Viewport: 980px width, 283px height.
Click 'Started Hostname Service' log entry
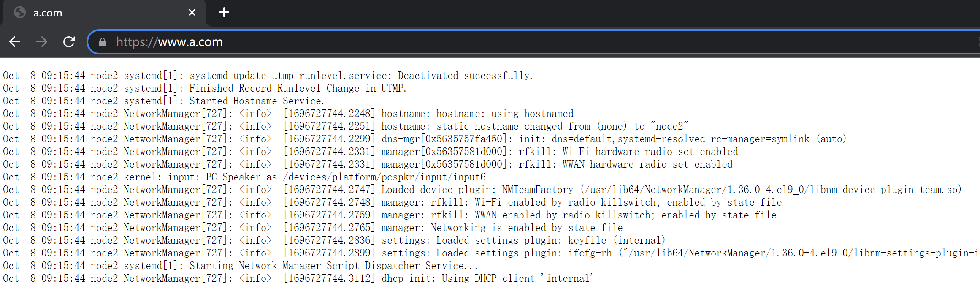[257, 101]
